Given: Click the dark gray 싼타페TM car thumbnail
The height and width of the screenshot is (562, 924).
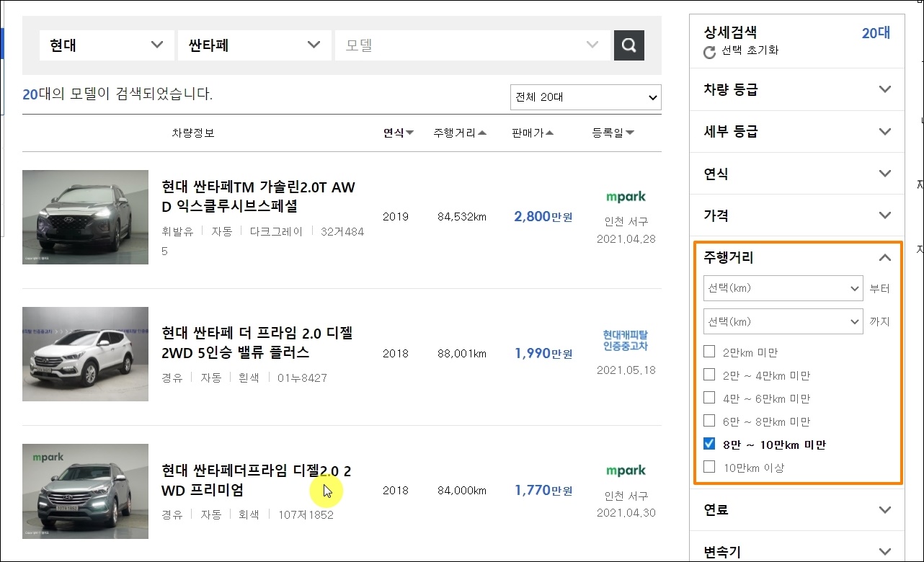Looking at the screenshot, I should [85, 217].
